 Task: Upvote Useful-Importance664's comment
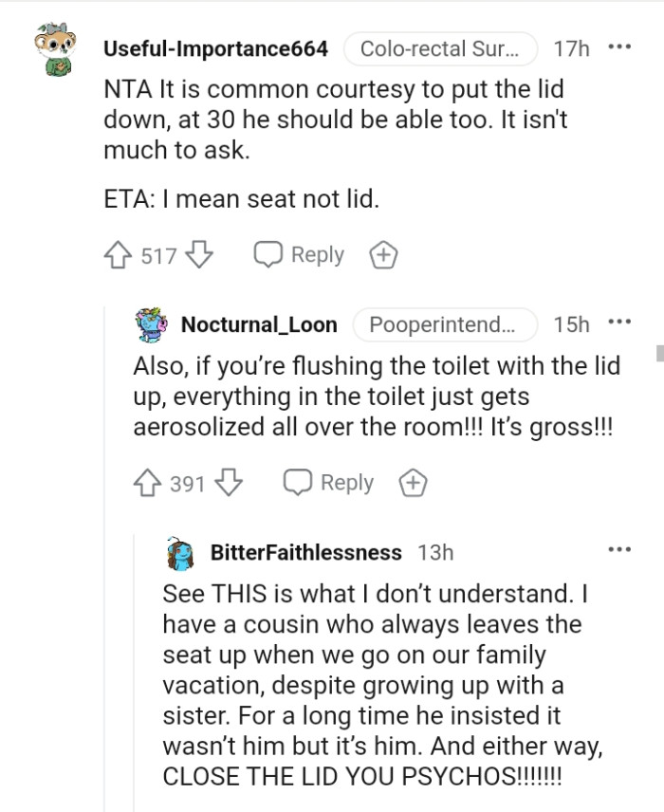[x=119, y=255]
